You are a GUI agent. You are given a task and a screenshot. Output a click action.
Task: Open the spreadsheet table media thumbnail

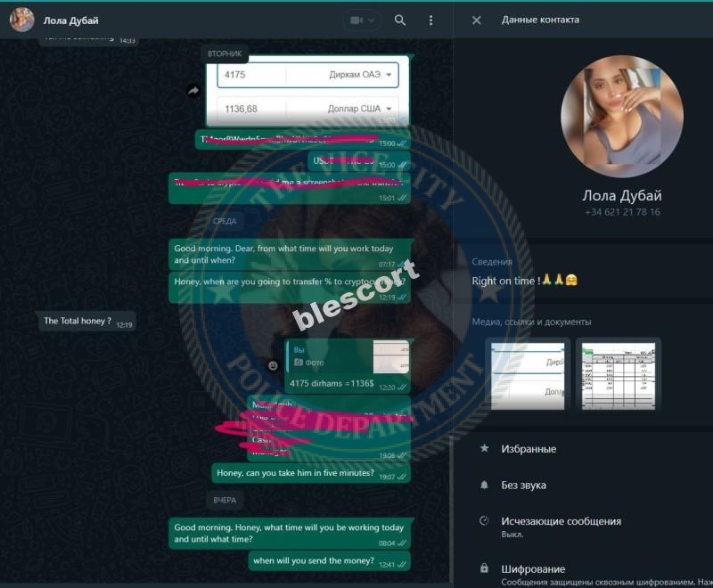(x=618, y=375)
